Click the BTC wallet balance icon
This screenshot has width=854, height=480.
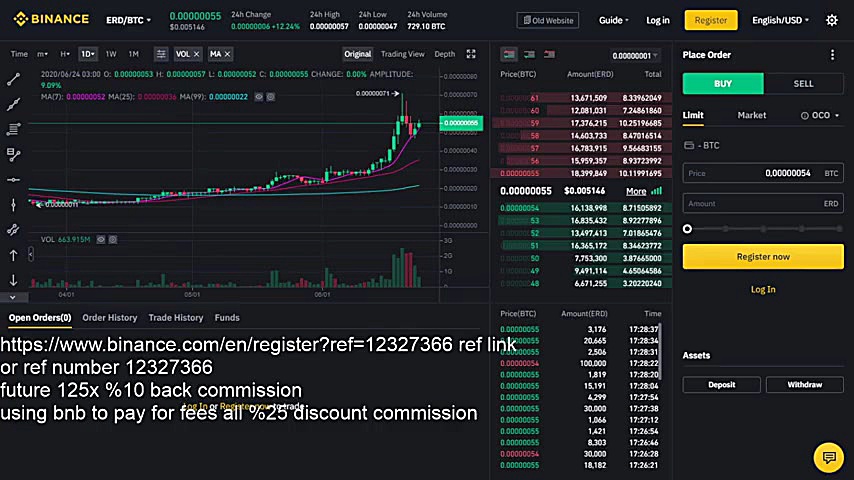689,145
